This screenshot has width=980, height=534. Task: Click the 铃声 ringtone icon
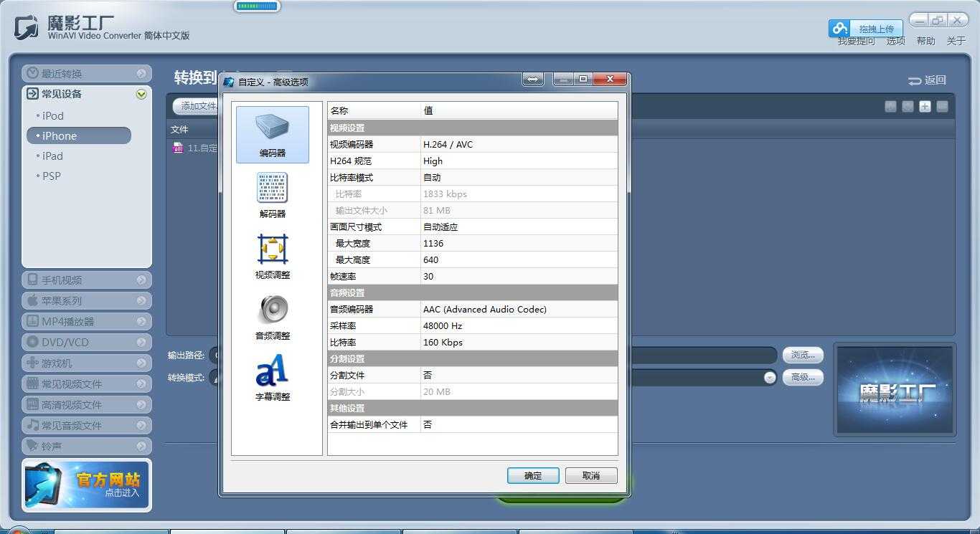(x=32, y=446)
